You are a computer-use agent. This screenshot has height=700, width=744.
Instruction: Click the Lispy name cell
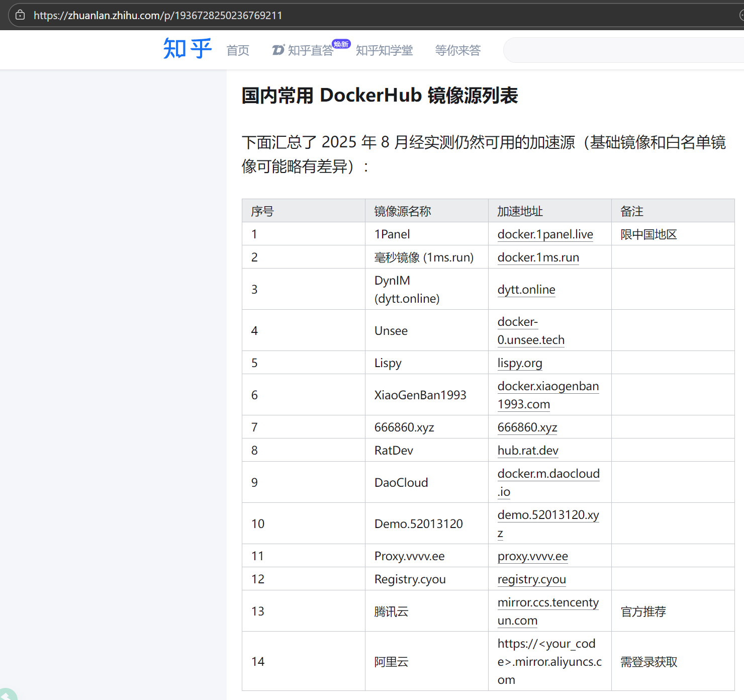[427, 363]
